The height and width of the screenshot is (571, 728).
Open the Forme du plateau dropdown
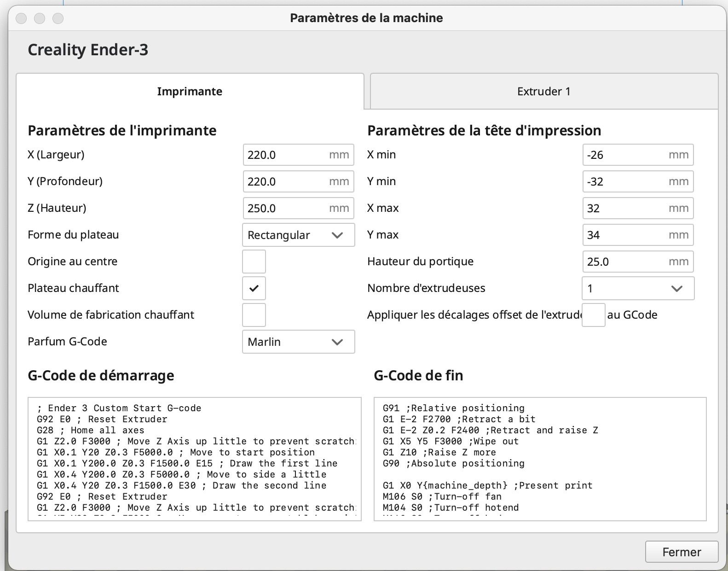click(298, 235)
